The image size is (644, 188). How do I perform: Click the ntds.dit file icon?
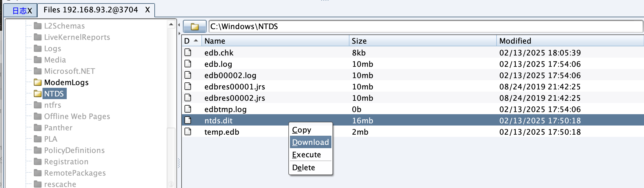[x=188, y=120]
